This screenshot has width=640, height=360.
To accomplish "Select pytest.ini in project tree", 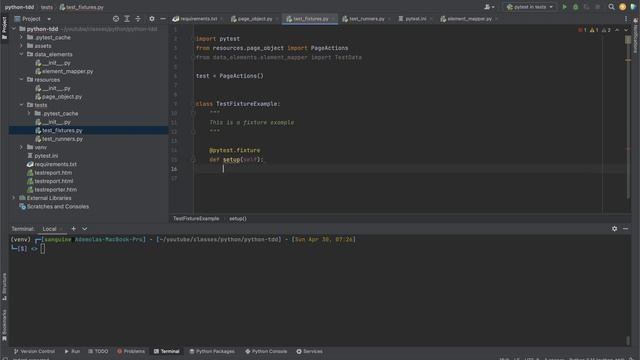I will [46, 156].
